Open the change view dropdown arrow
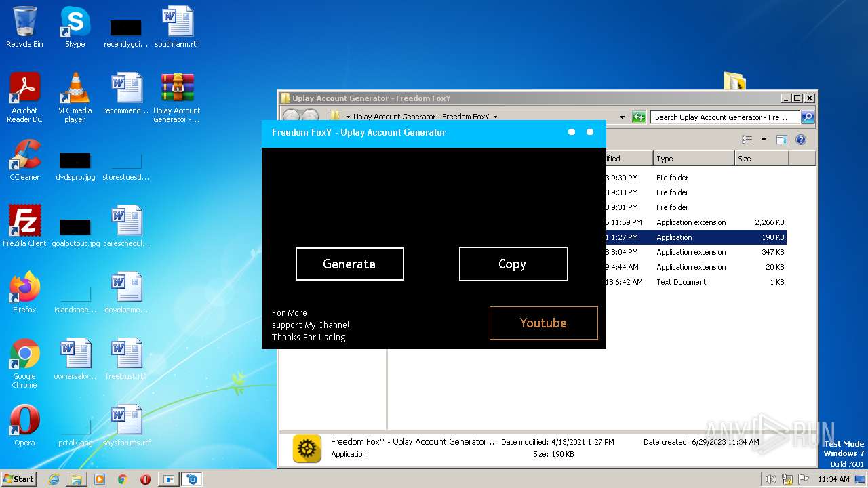 coord(764,140)
